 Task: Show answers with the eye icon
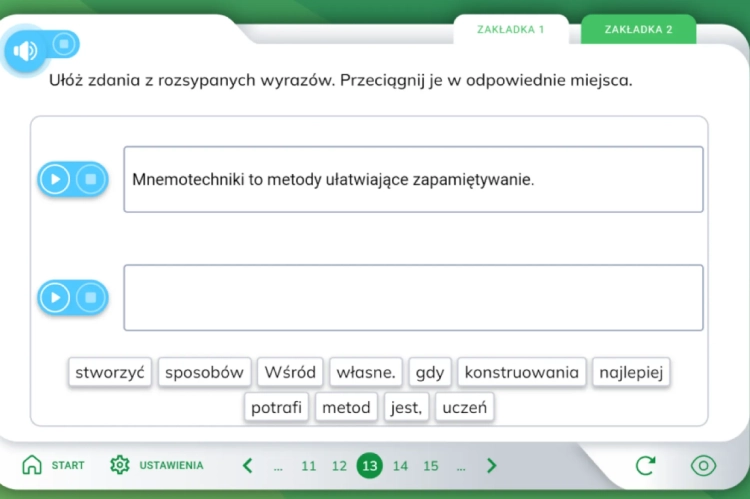coord(703,466)
